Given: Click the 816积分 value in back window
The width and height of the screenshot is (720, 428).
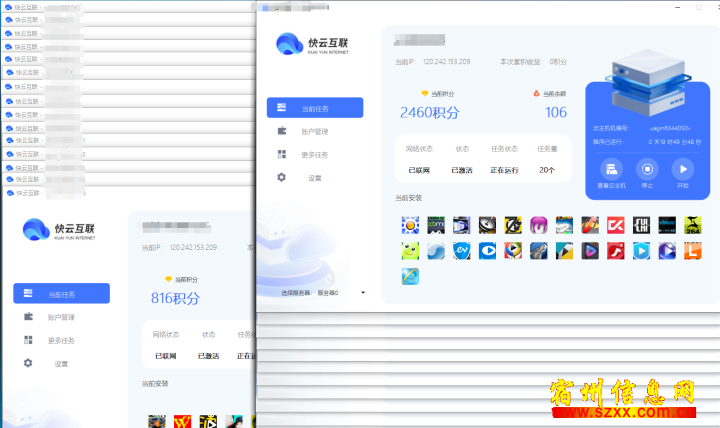Looking at the screenshot, I should [175, 298].
